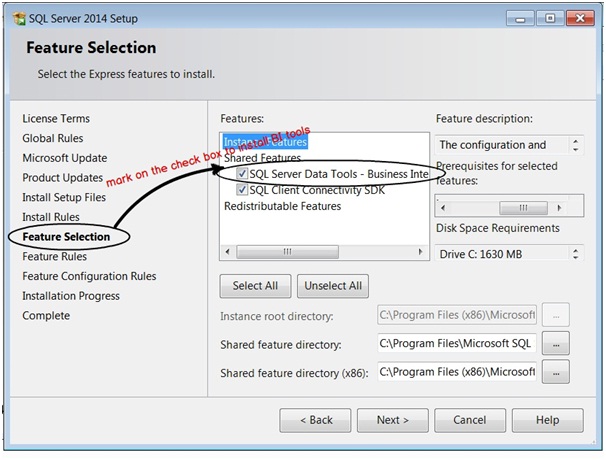Select License Terms step in sidebar
The height and width of the screenshot is (460, 606).
tap(56, 118)
